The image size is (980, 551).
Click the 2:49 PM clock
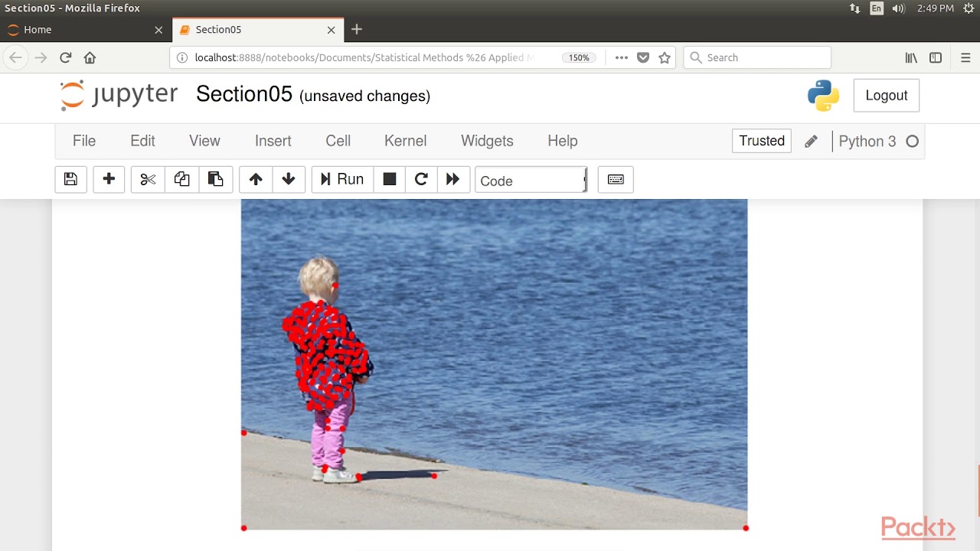pyautogui.click(x=935, y=8)
